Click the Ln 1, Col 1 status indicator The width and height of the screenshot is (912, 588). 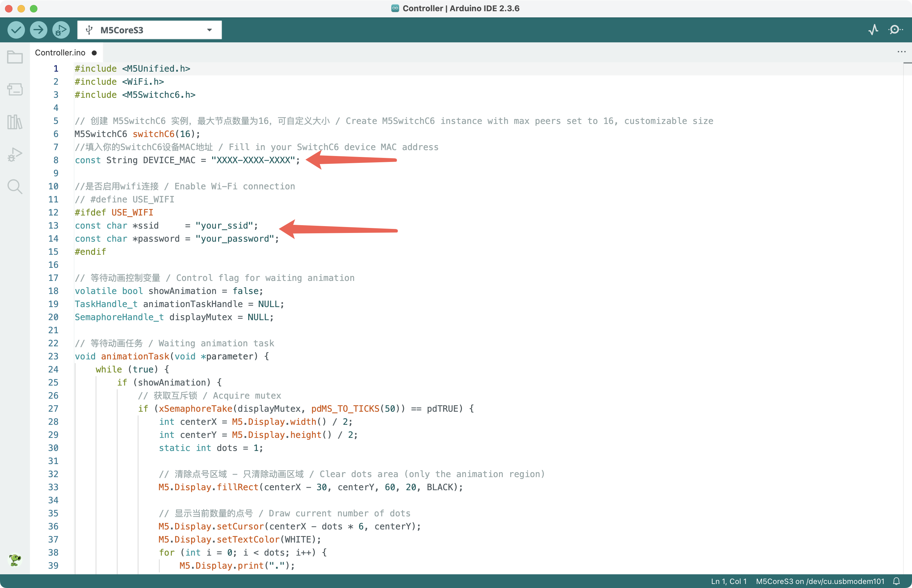click(729, 581)
